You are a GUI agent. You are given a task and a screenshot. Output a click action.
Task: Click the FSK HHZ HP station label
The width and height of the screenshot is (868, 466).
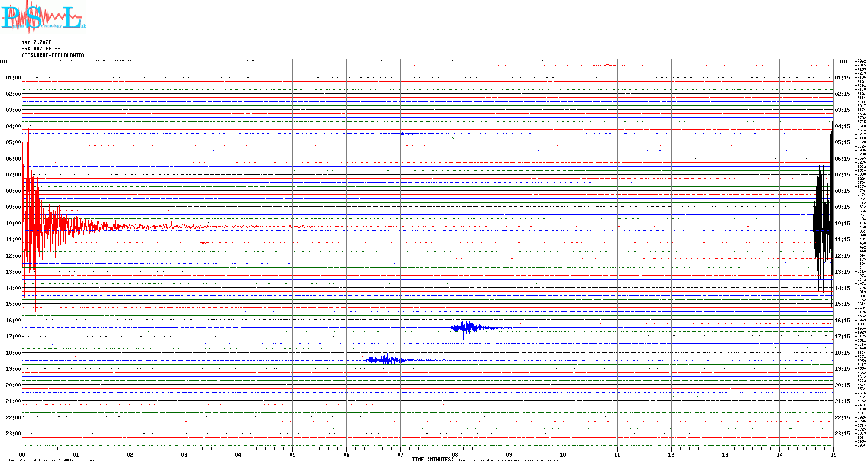point(41,49)
